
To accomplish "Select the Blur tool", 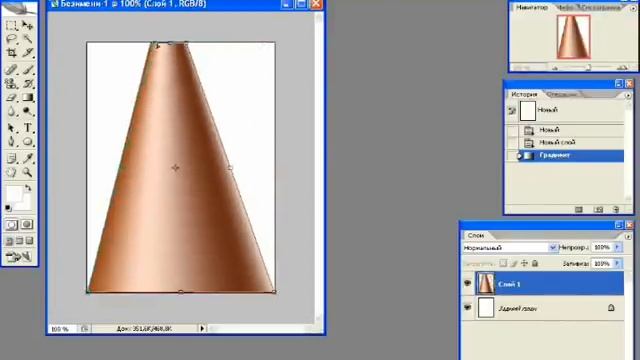I will 11,111.
